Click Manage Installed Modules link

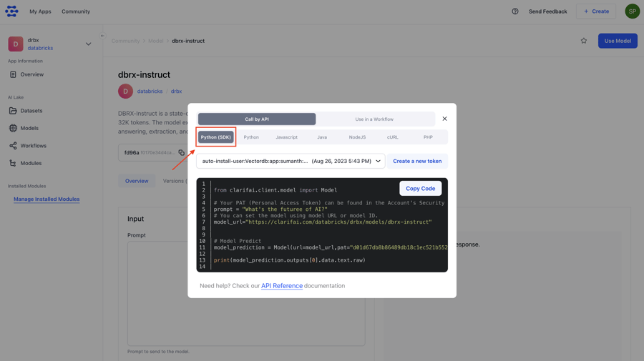point(47,199)
